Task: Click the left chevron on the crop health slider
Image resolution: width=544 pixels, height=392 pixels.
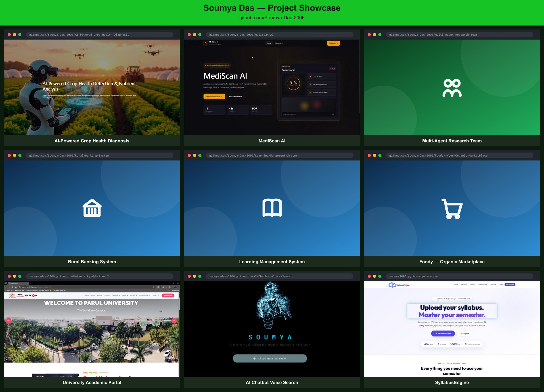Action: tap(9, 89)
